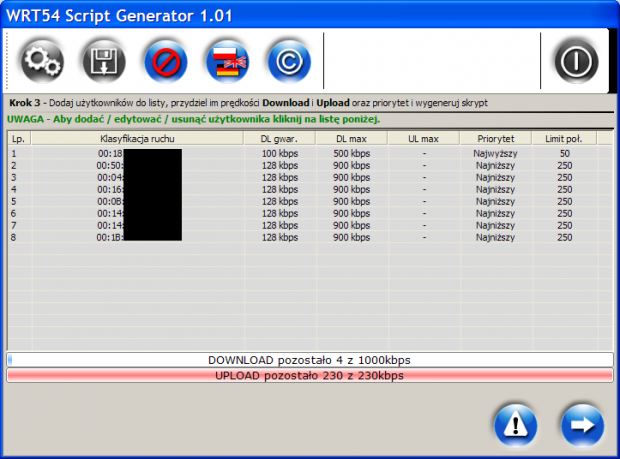Select user row number 6

click(310, 213)
